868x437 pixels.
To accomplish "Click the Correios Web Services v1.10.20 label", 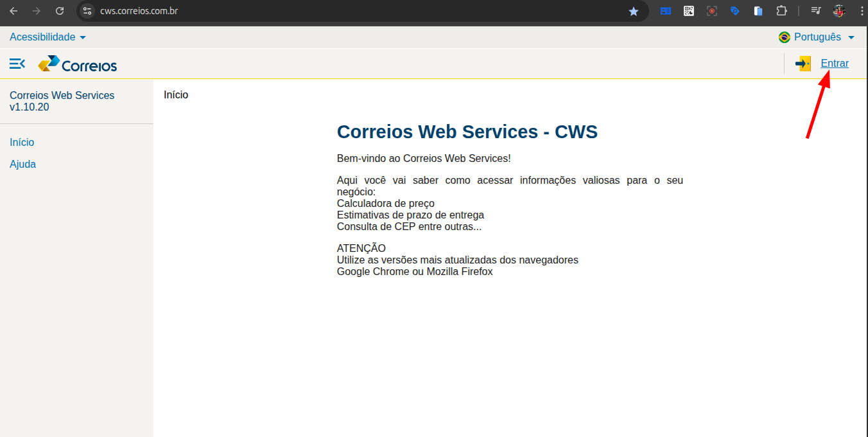I will (62, 101).
